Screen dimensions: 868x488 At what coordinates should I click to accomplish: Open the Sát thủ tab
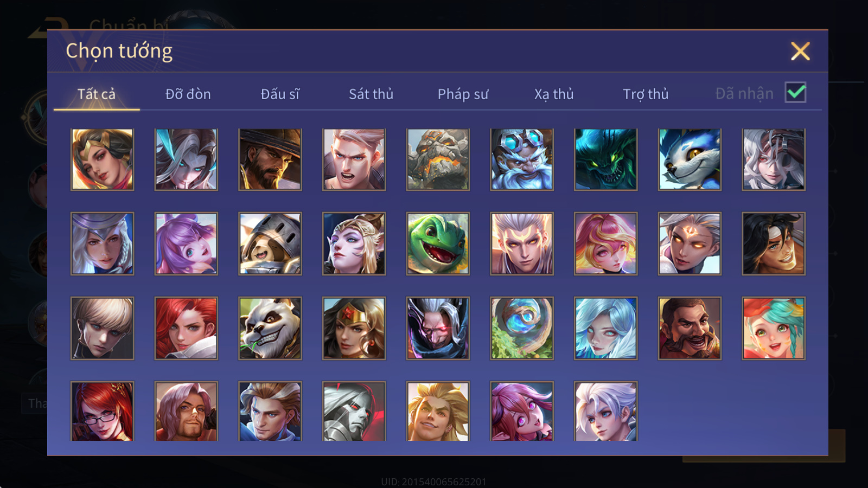371,94
